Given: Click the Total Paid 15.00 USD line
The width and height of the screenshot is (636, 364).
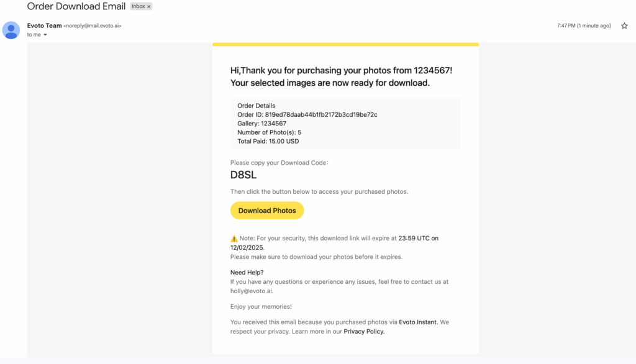Looking at the screenshot, I should tap(268, 142).
